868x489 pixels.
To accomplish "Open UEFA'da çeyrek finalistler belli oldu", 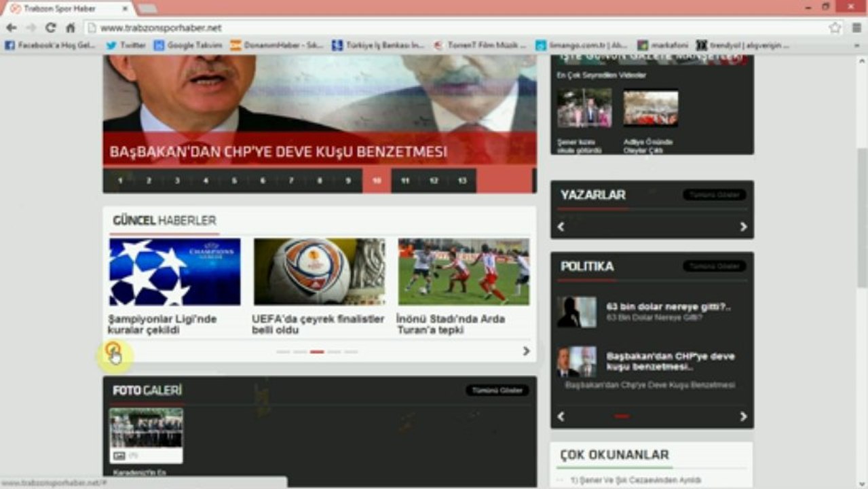I will point(318,324).
